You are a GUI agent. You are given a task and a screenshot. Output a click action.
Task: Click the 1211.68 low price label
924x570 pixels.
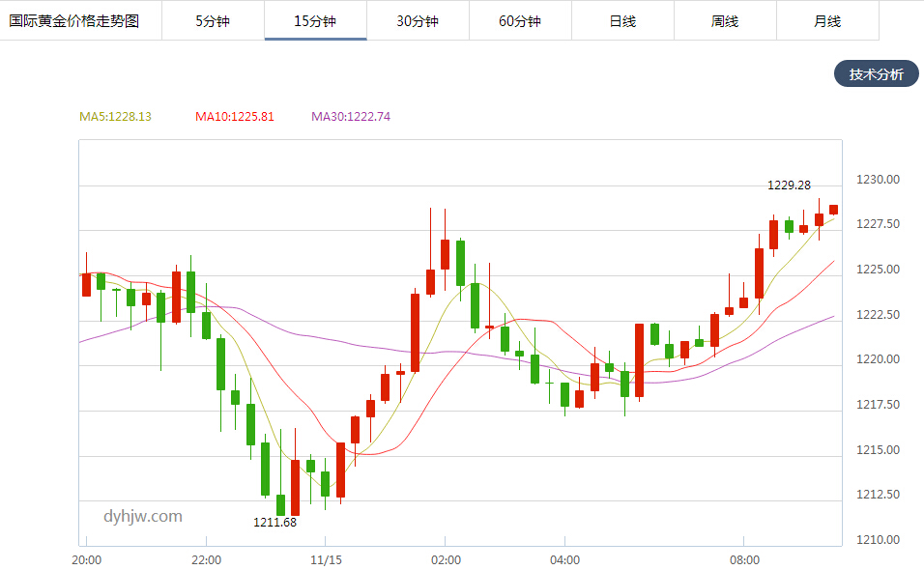[x=274, y=523]
